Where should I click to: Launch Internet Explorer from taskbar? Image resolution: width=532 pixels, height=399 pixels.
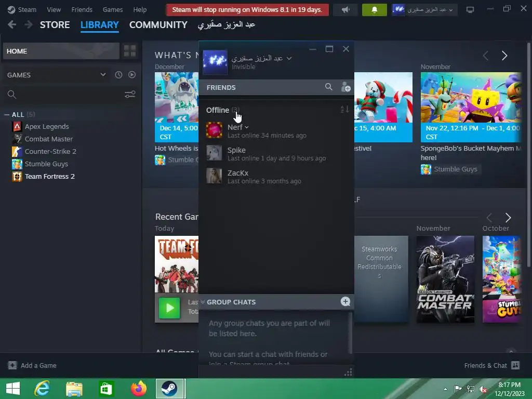click(43, 389)
